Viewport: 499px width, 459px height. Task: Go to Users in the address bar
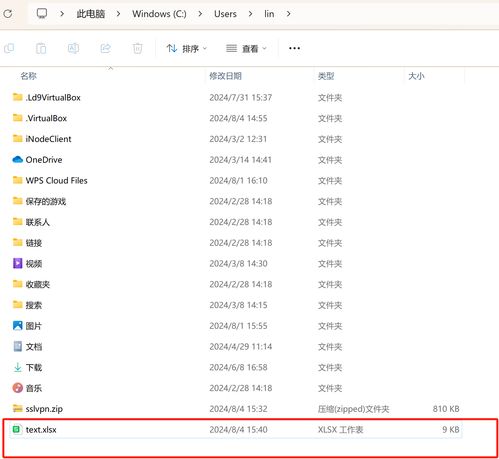click(225, 14)
